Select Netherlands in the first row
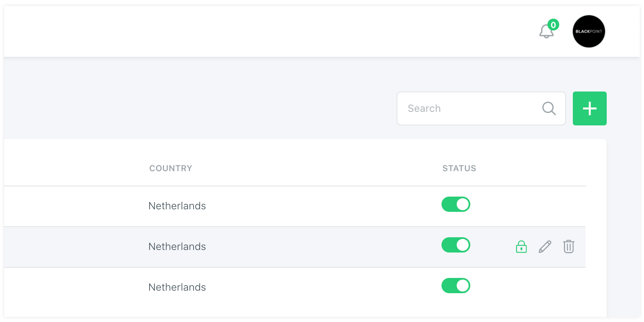This screenshot has height=322, width=644. pos(177,206)
